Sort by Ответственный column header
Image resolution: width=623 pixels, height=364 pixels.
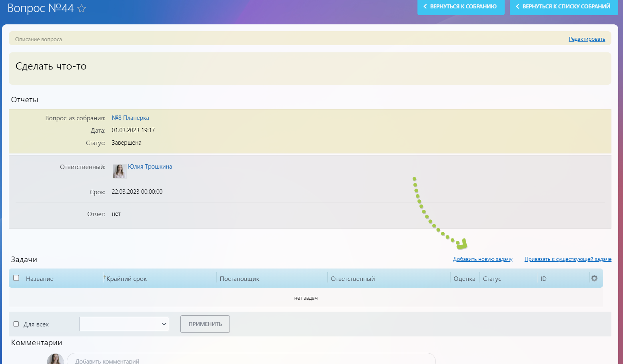(353, 279)
